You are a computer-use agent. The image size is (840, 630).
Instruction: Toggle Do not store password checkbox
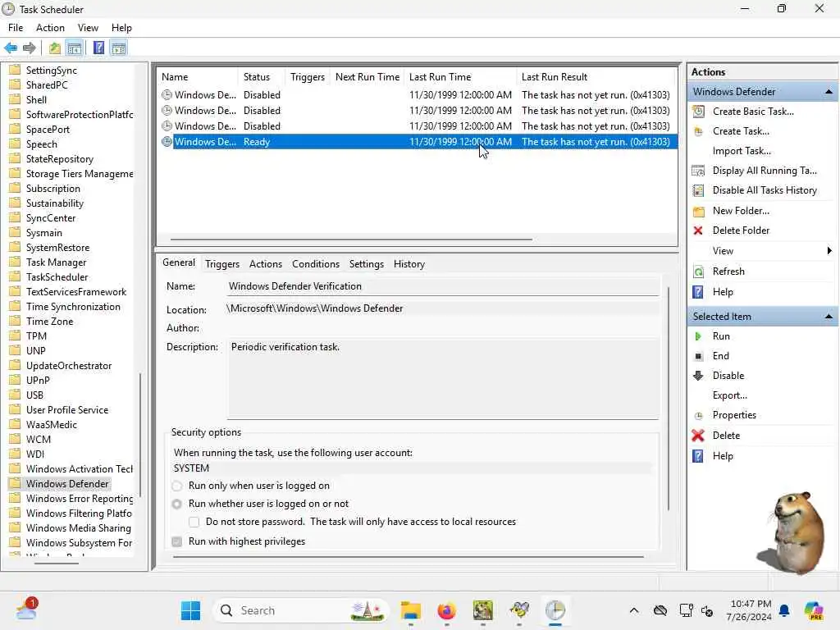coord(194,522)
